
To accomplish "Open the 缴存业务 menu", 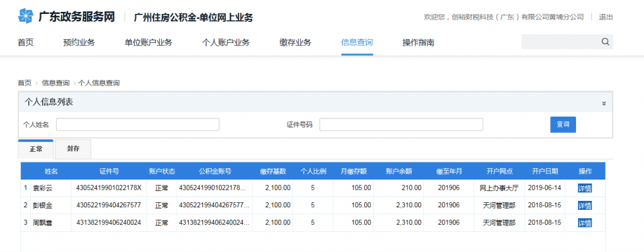I will (x=295, y=43).
